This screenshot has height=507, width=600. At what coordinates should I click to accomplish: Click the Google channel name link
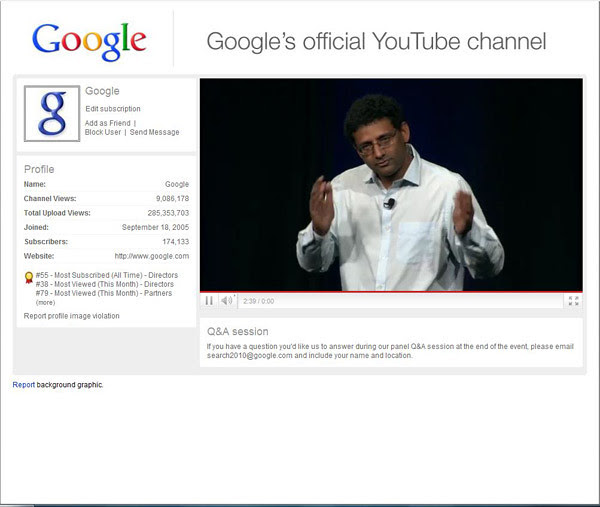coord(102,91)
